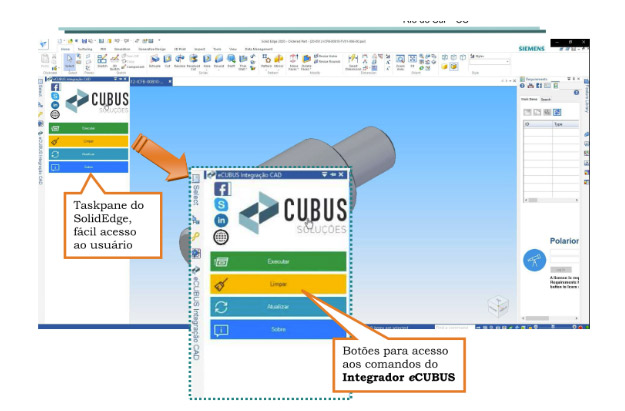Screen dimensions: 625x411
Task: Select the Pattern tool
Action: coord(267,61)
